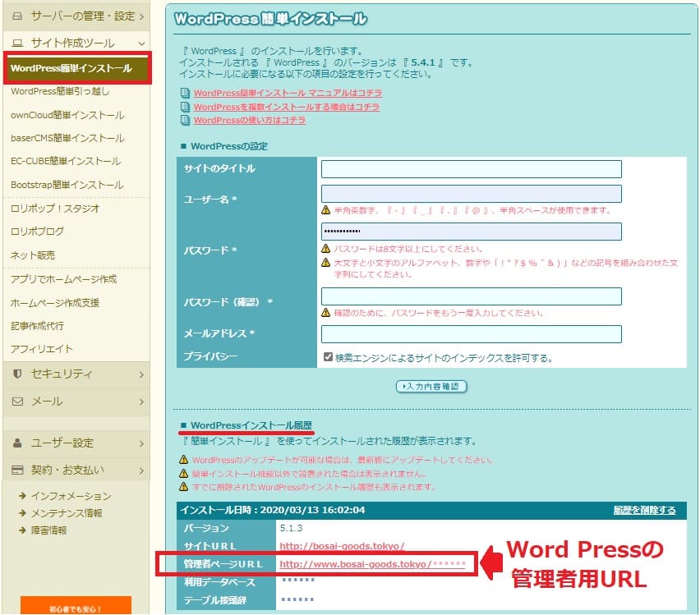This screenshot has height=615, width=700.
Task: Focus the パスワード（確認） input field
Action: [x=472, y=296]
